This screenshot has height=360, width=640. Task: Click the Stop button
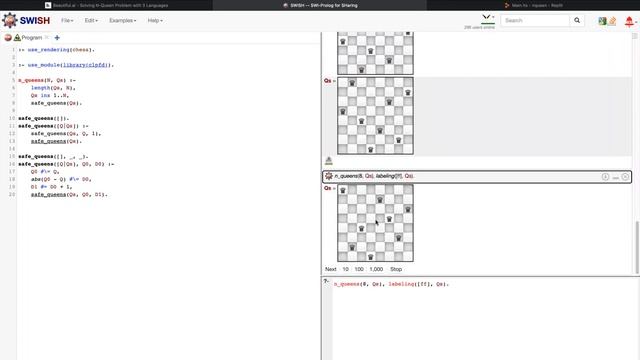point(396,269)
